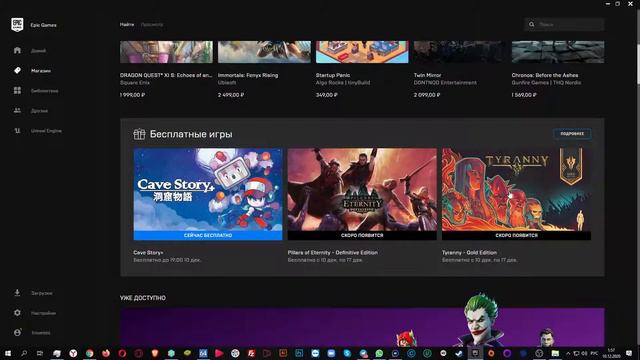Click the 349,00 ₽ price
This screenshot has height=360, width=640.
pyautogui.click(x=327, y=95)
